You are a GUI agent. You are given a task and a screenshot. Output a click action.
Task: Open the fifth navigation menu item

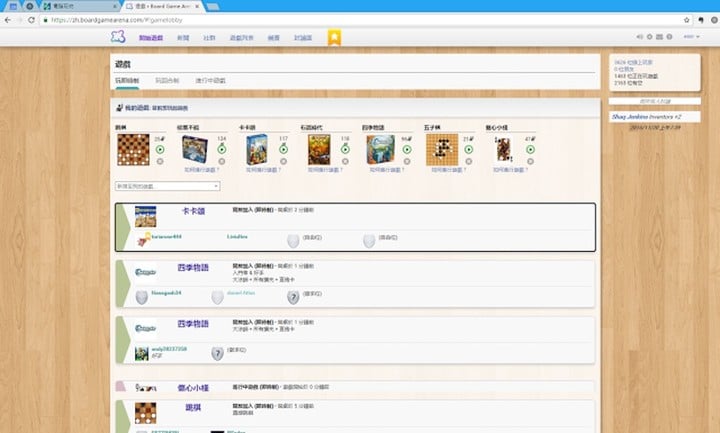[274, 38]
